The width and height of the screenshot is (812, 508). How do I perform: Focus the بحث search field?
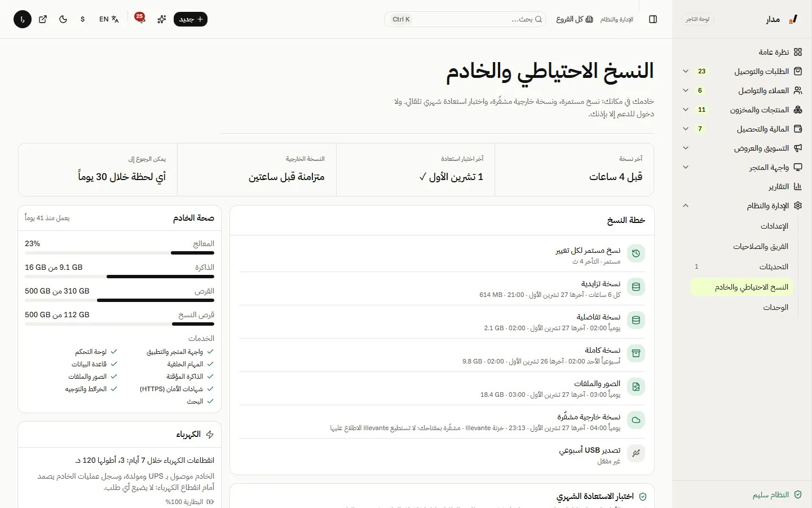coord(465,19)
